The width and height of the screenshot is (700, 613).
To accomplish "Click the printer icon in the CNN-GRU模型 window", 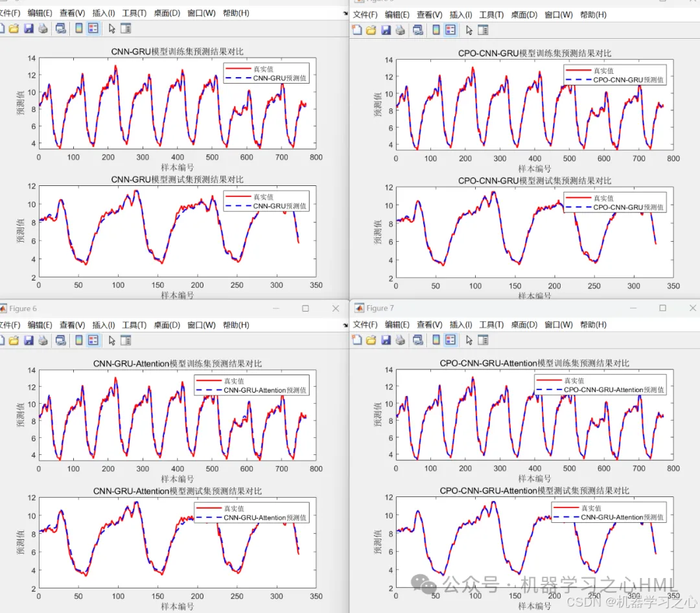I will coord(43,29).
